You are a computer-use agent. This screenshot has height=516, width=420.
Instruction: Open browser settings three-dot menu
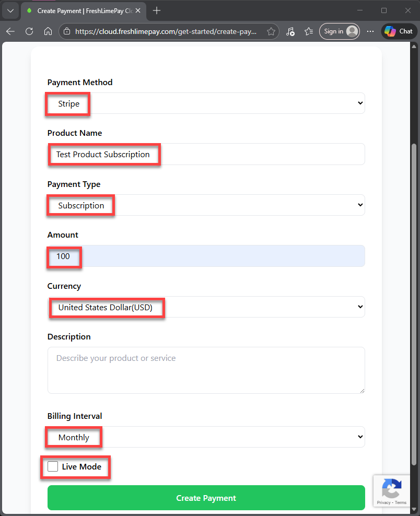coord(370,31)
